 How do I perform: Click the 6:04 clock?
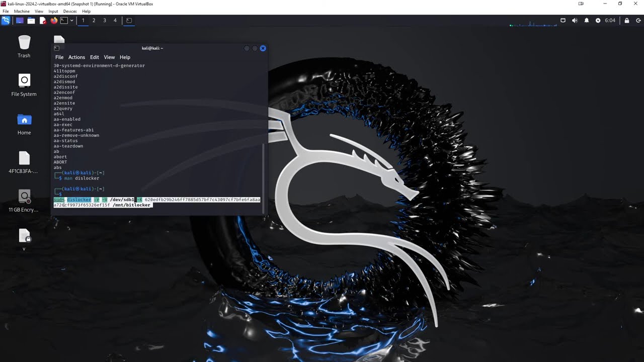(610, 21)
